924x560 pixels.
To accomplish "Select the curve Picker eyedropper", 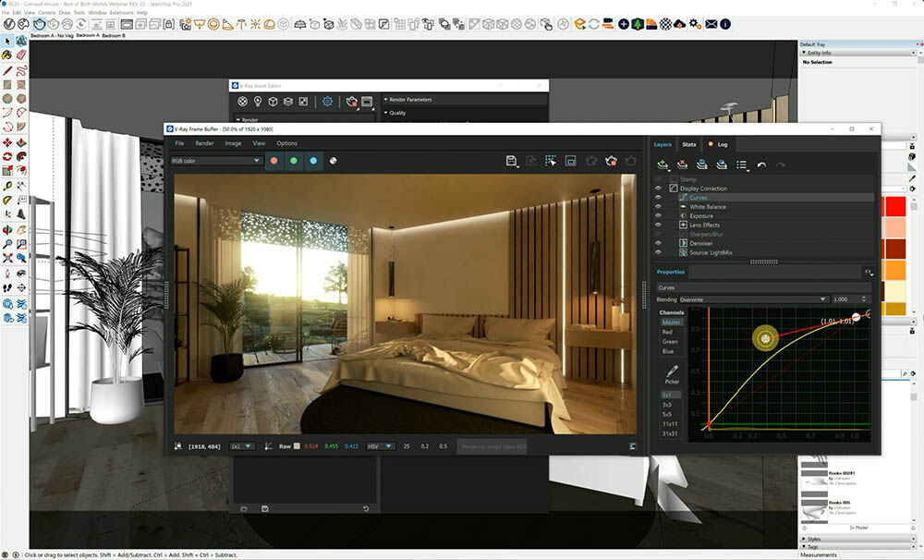I will 672,371.
